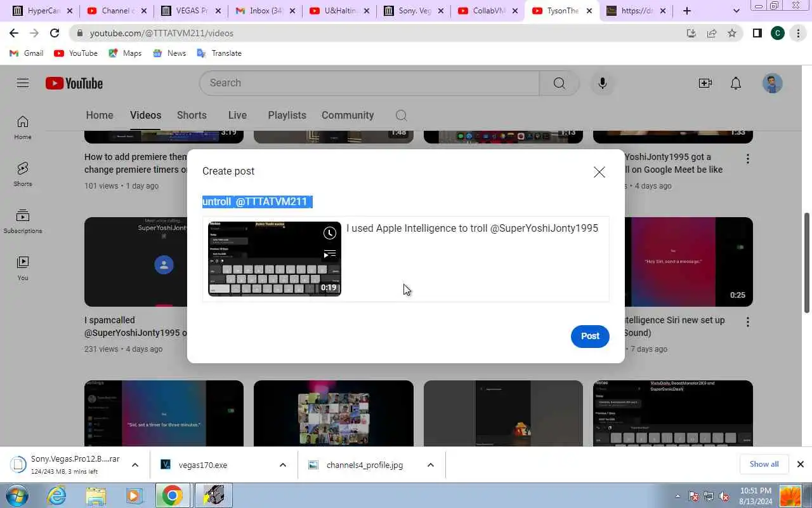Open the News bookmark
Viewport: 812px width, 508px height.
(169, 53)
